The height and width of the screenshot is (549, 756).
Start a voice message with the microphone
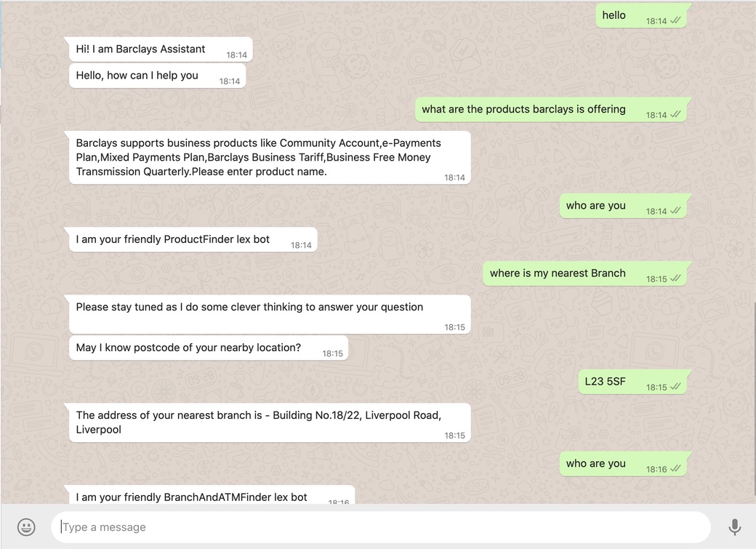click(x=734, y=526)
